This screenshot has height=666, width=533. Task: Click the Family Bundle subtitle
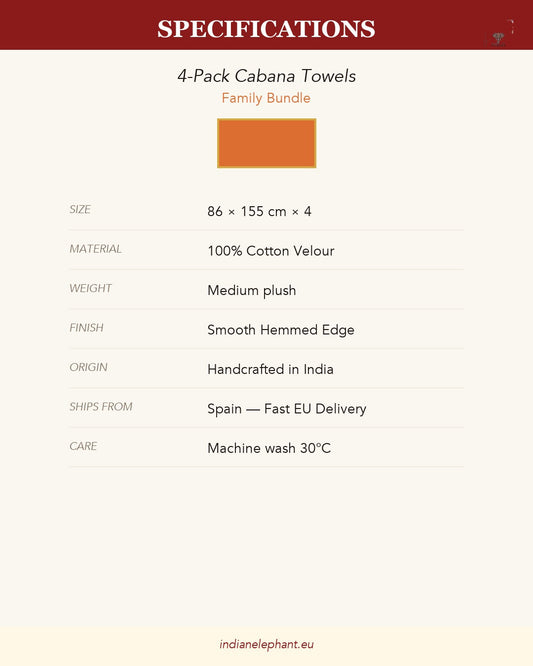click(x=266, y=98)
